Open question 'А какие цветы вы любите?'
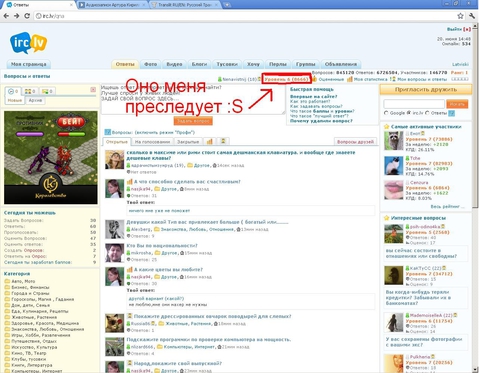Image resolution: width=479 pixels, height=373 pixels. (x=168, y=269)
